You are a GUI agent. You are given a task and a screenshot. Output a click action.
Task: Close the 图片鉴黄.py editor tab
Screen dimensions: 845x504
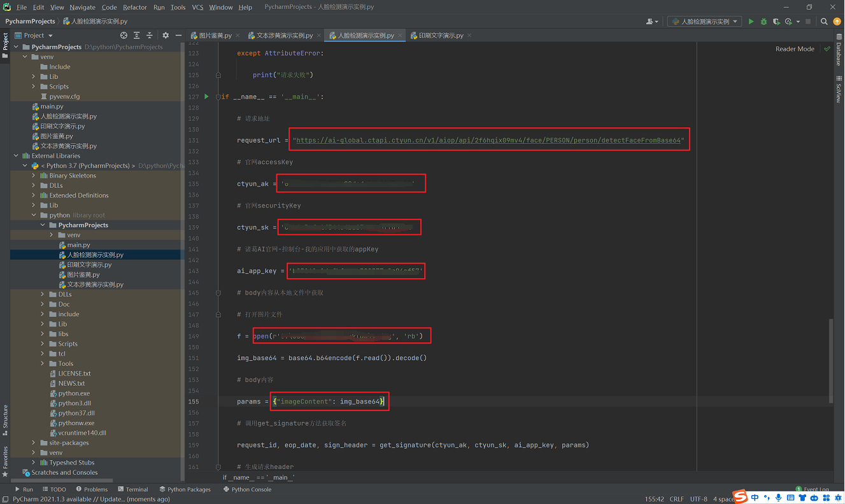(x=238, y=36)
